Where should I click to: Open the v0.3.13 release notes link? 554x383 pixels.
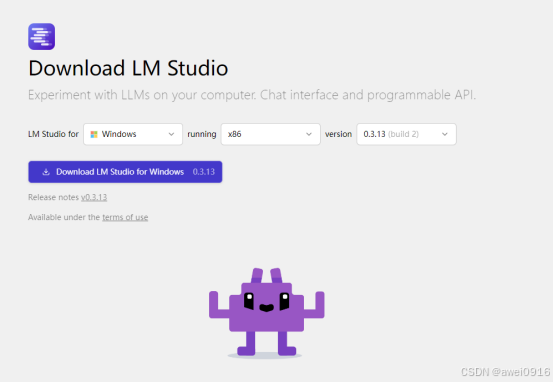pos(94,197)
